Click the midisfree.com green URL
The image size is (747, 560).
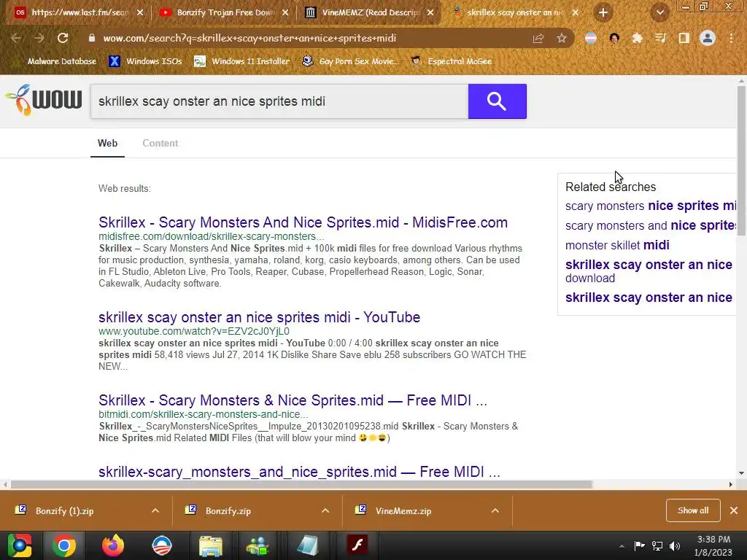(x=211, y=236)
